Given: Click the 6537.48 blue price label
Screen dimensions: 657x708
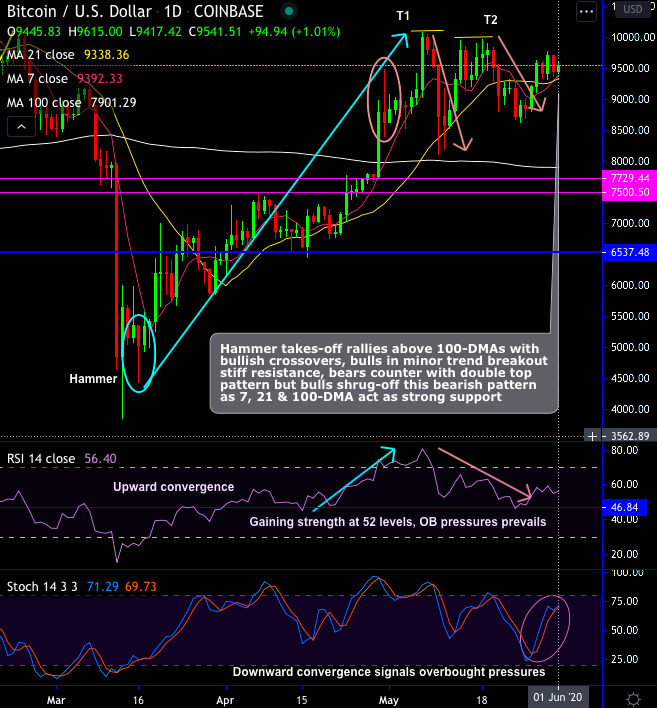Looking at the screenshot, I should pos(629,252).
